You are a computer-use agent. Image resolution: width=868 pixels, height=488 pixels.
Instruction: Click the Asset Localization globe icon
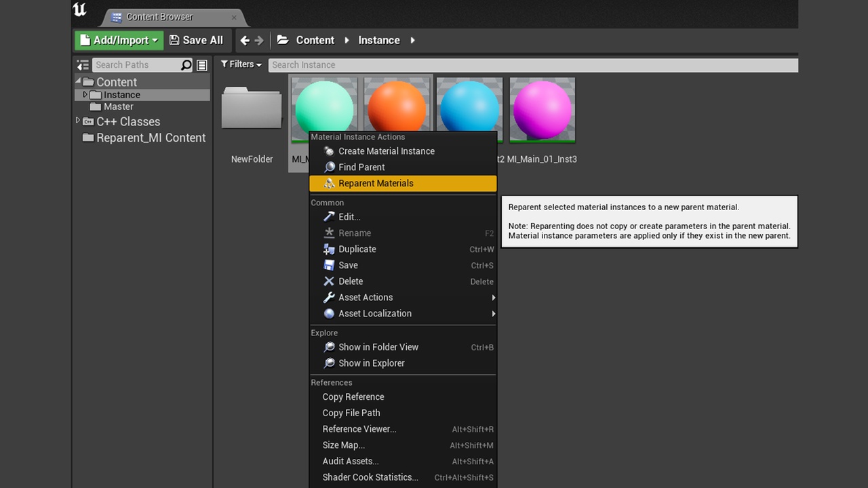coord(329,314)
